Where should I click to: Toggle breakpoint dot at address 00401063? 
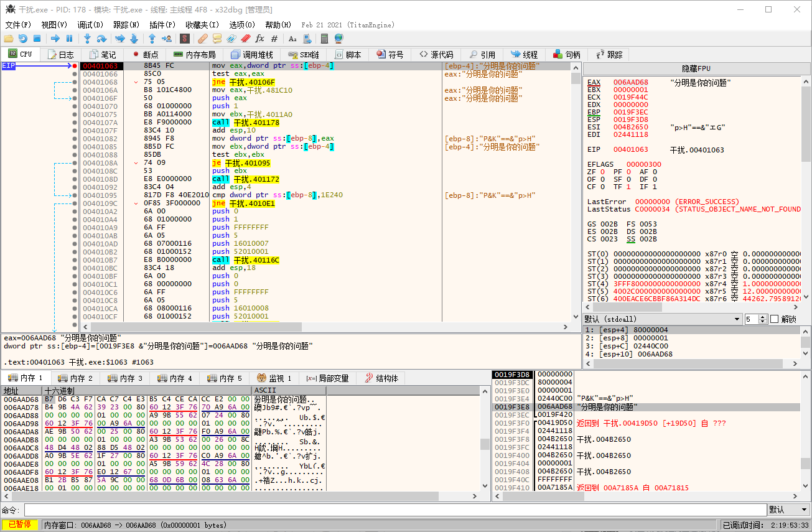coord(75,66)
